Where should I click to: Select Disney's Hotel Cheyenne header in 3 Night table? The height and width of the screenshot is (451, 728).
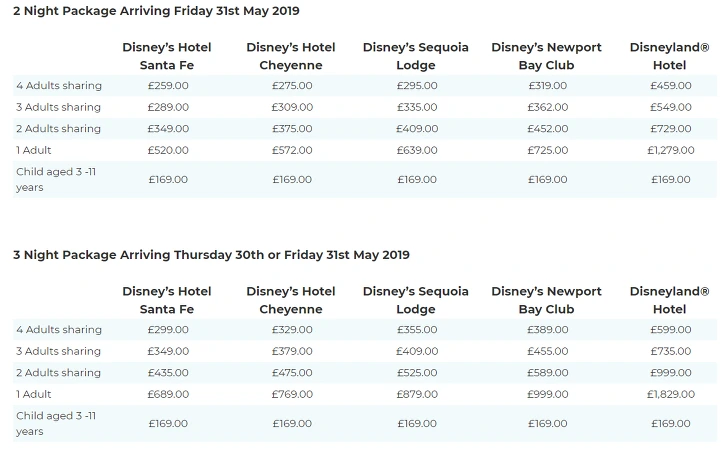[x=291, y=300]
